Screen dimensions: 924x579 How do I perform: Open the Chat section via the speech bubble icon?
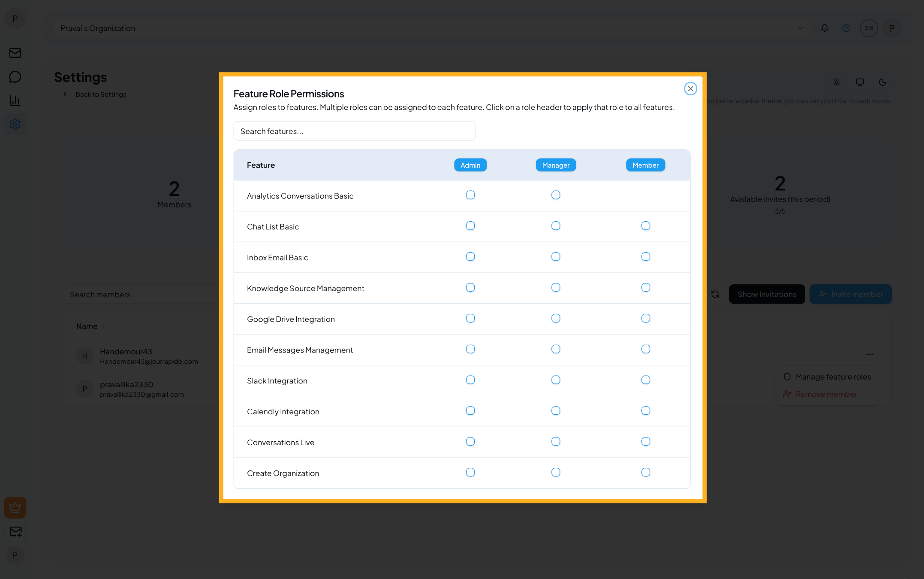(x=15, y=76)
